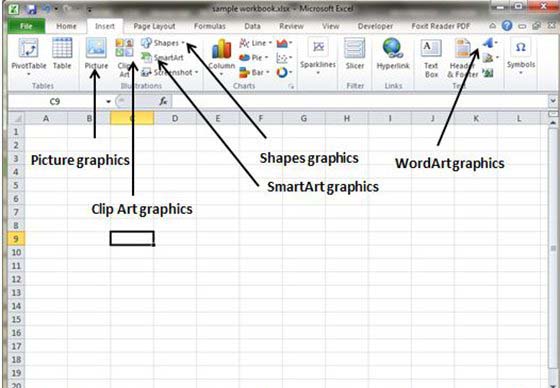The width and height of the screenshot is (560, 388).
Task: Insert a Hyperlink
Action: [x=393, y=54]
